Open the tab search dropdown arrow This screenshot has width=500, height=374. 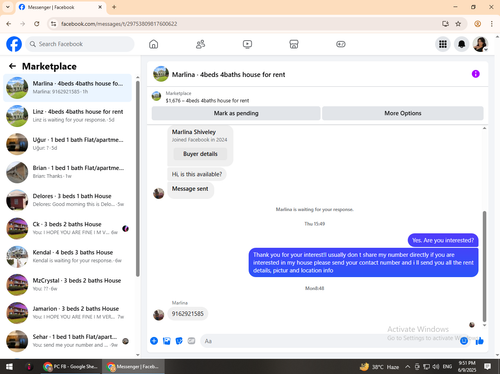click(x=8, y=7)
